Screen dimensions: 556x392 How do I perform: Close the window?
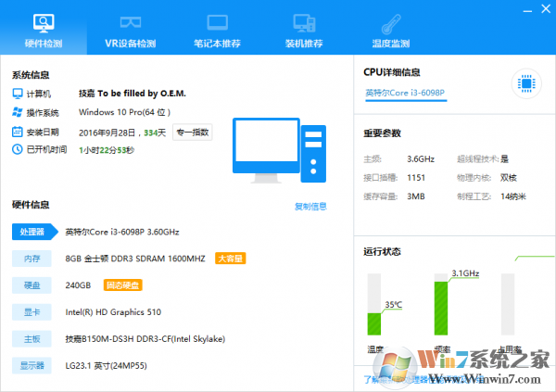[x=546, y=9]
